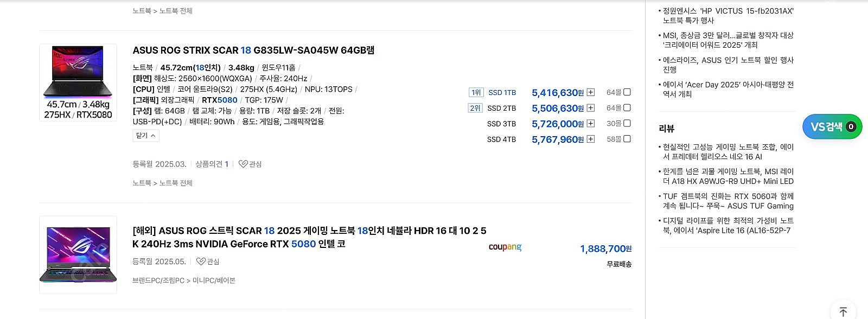Click the heart 관심 icon for the Coupang listing

[201, 261]
